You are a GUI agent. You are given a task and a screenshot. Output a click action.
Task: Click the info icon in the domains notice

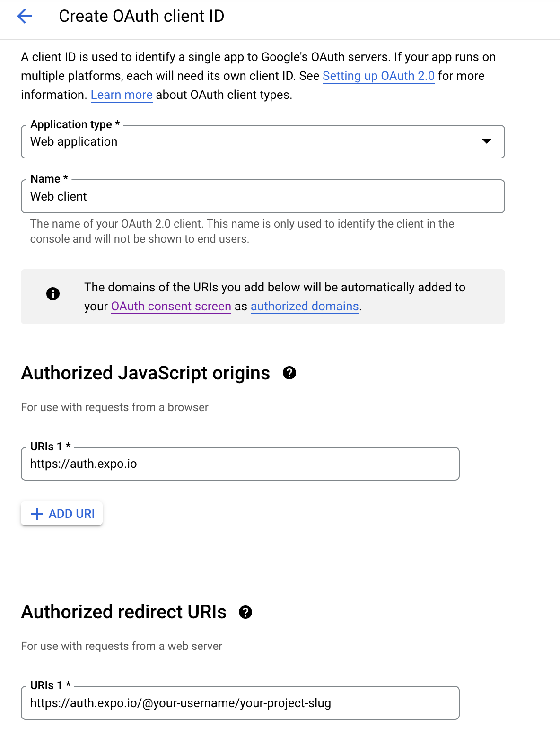click(53, 294)
